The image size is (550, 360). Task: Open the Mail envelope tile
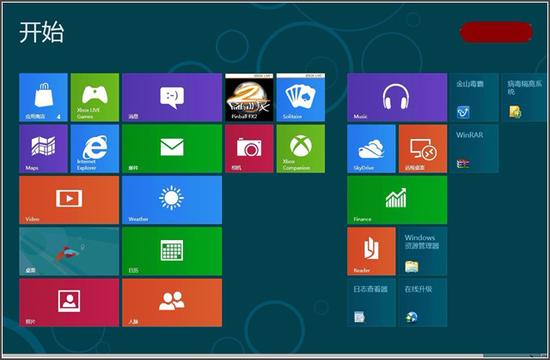pyautogui.click(x=172, y=149)
